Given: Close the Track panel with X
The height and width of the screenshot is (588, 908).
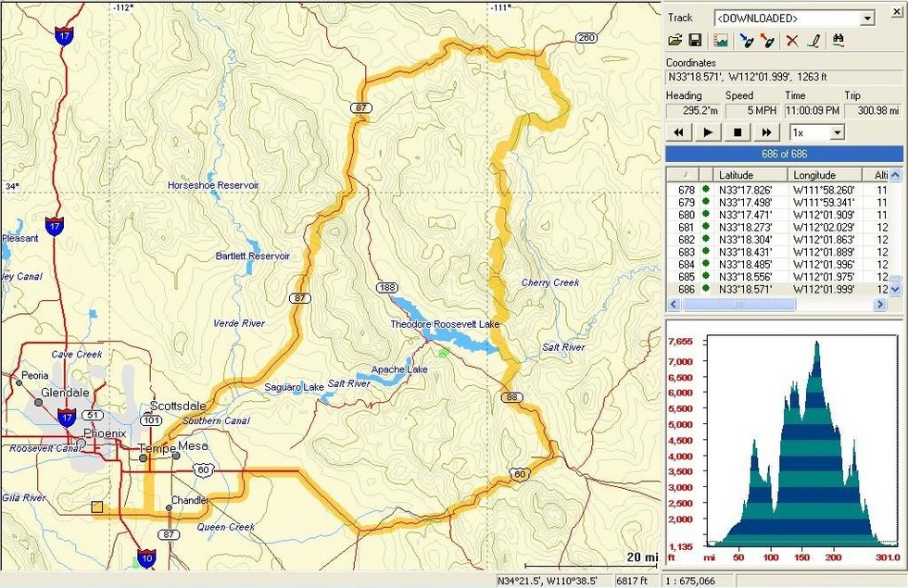Looking at the screenshot, I should coord(897,12).
